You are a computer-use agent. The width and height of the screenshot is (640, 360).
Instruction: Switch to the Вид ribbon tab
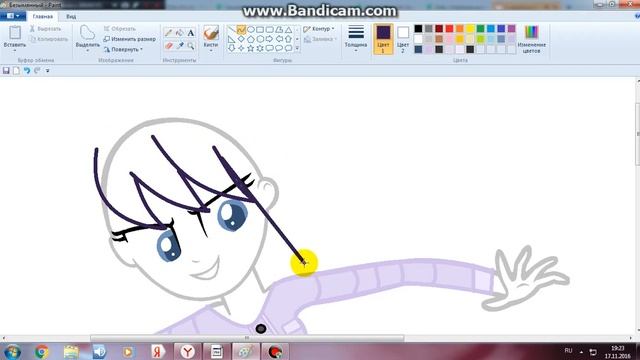tap(71, 16)
